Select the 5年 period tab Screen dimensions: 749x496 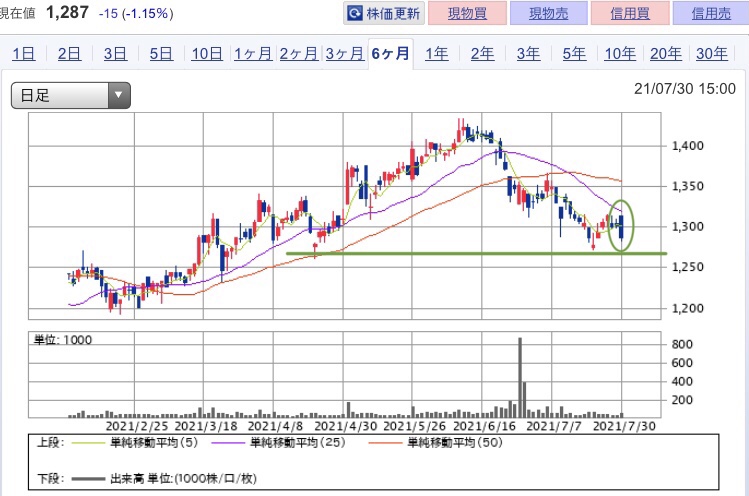click(573, 54)
